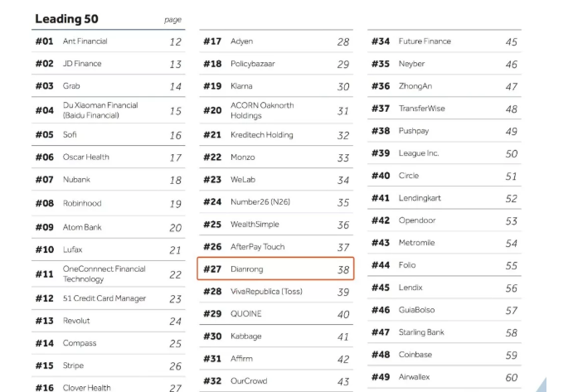Select the #15 Stripe row
The image size is (573, 392).
tap(108, 365)
